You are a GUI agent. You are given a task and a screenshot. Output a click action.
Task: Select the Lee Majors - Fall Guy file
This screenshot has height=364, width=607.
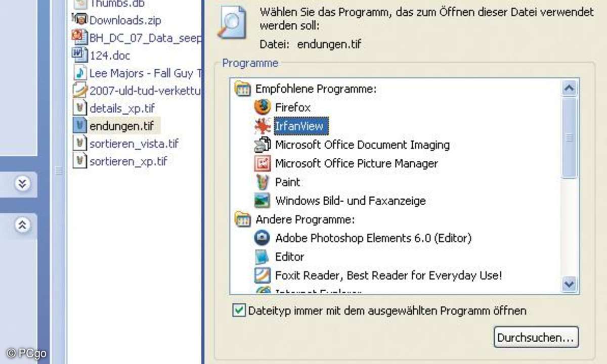click(146, 73)
